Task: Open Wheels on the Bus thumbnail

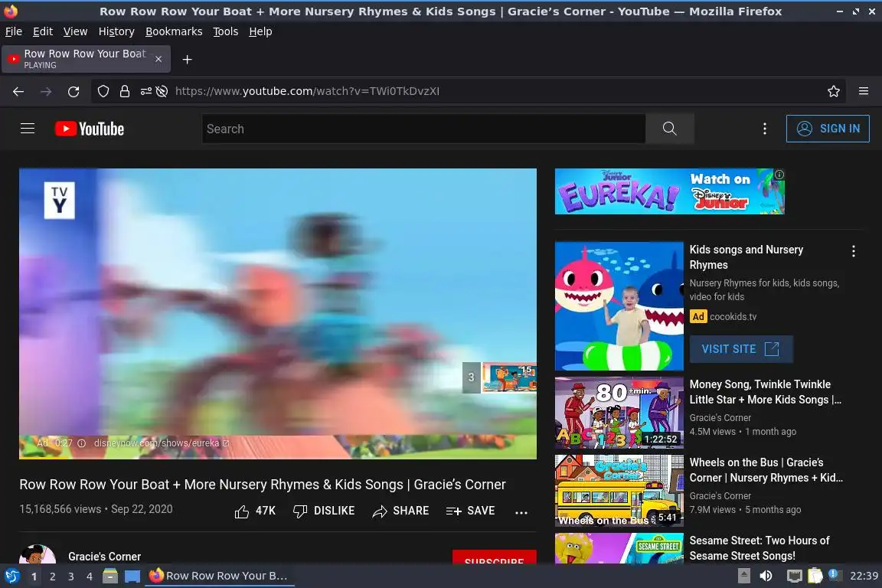Action: coord(619,491)
